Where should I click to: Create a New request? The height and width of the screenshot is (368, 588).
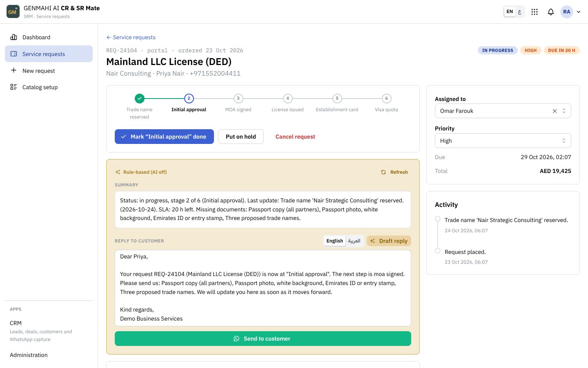point(49,71)
